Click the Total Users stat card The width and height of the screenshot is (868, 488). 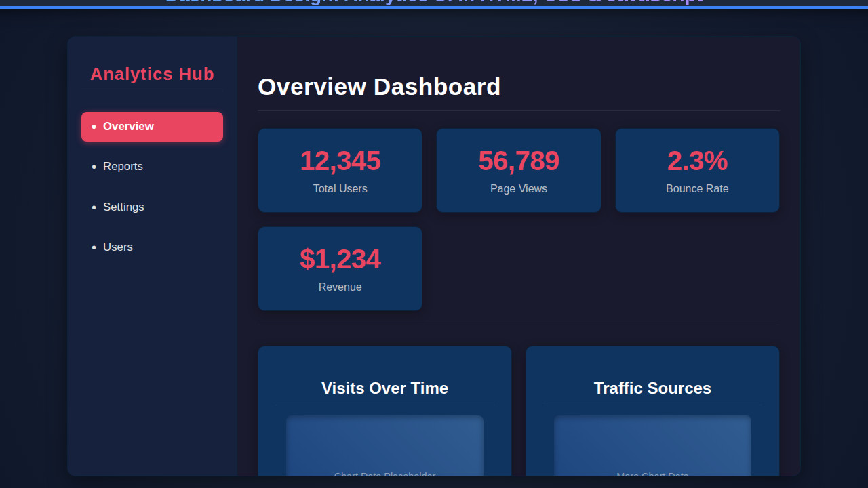(x=340, y=170)
